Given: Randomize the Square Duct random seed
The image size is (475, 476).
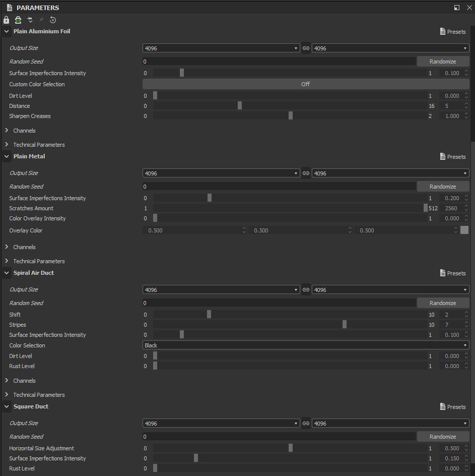Looking at the screenshot, I should 443,437.
